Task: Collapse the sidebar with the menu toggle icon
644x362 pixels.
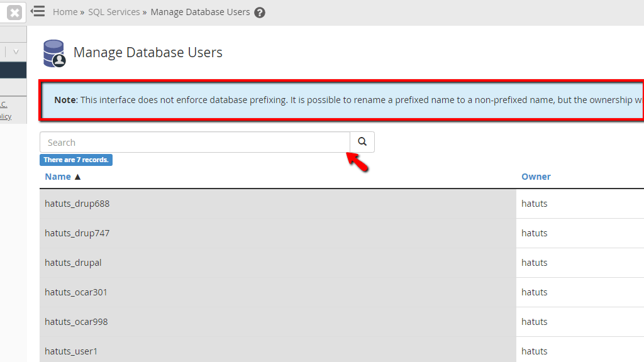Action: (38, 11)
